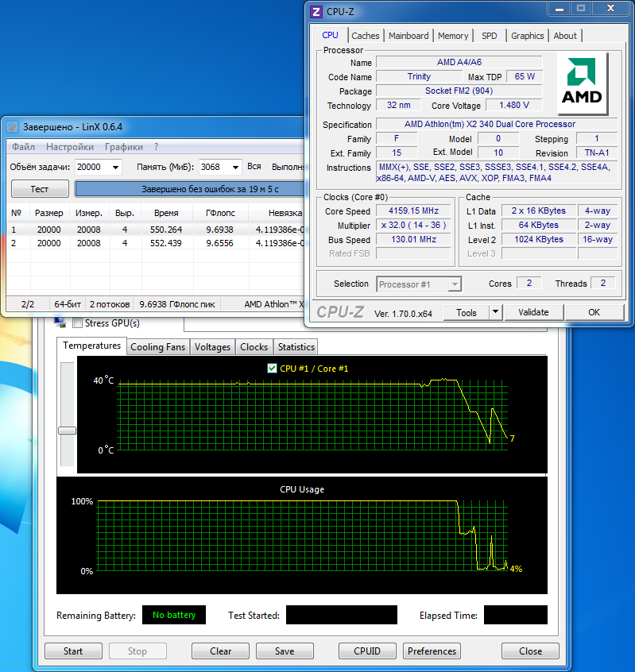Select the CPU tab in CPU-Z
The image size is (635, 672).
click(x=330, y=35)
